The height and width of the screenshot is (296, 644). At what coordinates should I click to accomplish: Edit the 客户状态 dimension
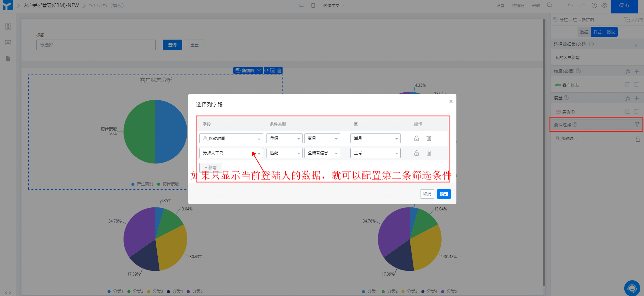coord(628,85)
